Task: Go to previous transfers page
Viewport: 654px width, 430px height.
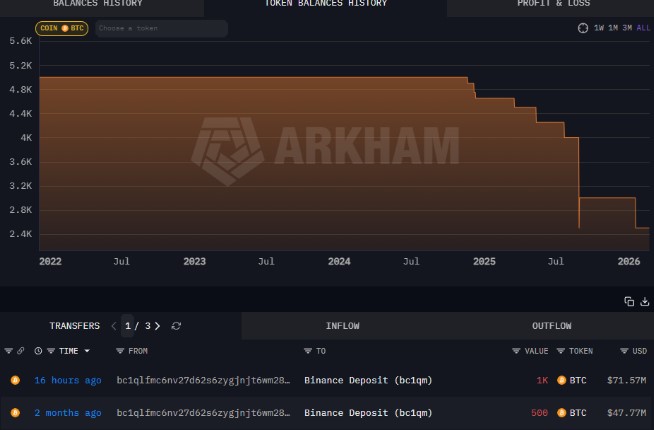Action: [x=114, y=326]
